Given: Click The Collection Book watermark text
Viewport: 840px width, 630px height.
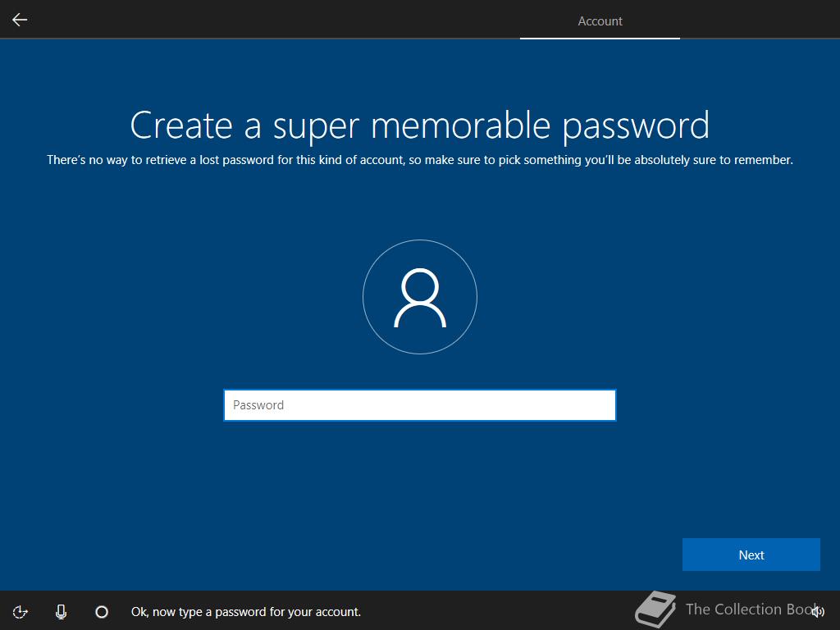Looking at the screenshot, I should coord(749,609).
